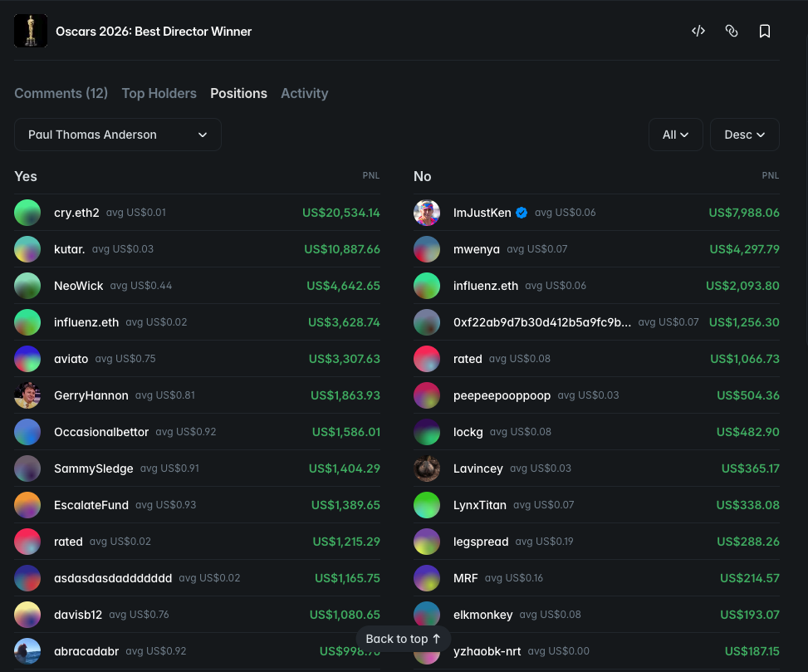Open the Activity tab
Screen dimensions: 808x672
coord(304,93)
